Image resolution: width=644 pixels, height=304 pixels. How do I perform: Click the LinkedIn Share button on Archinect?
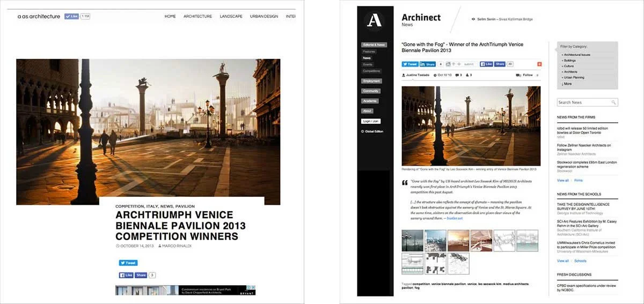pyautogui.click(x=428, y=64)
